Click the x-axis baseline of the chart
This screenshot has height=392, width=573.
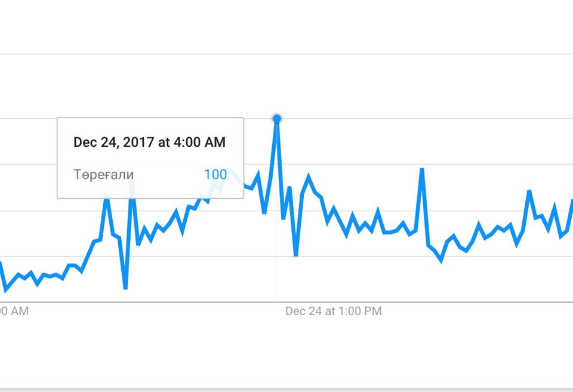point(286,302)
